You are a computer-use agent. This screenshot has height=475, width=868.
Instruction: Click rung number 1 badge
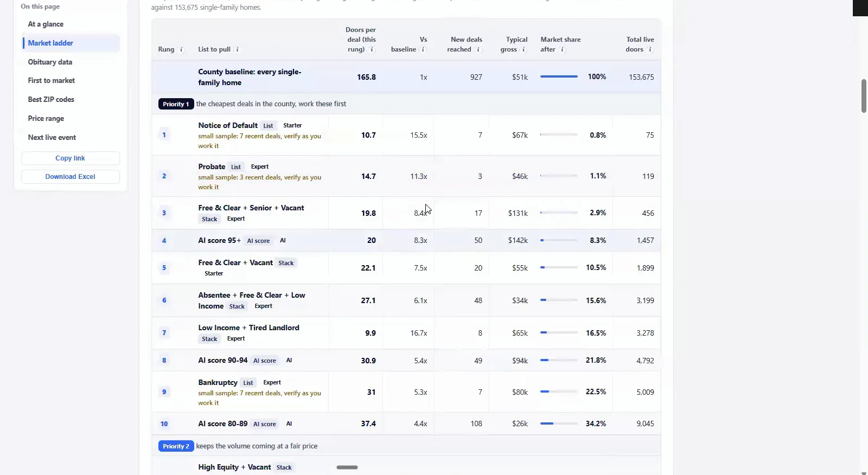(x=164, y=134)
